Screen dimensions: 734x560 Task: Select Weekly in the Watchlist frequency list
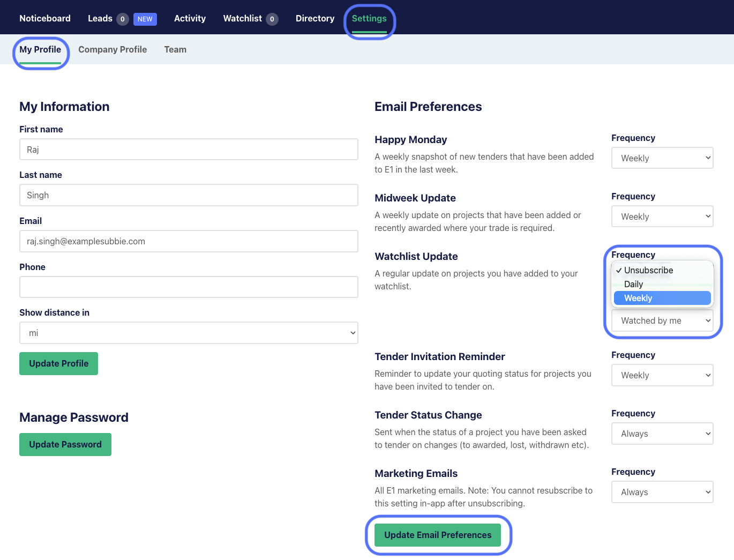tap(662, 298)
